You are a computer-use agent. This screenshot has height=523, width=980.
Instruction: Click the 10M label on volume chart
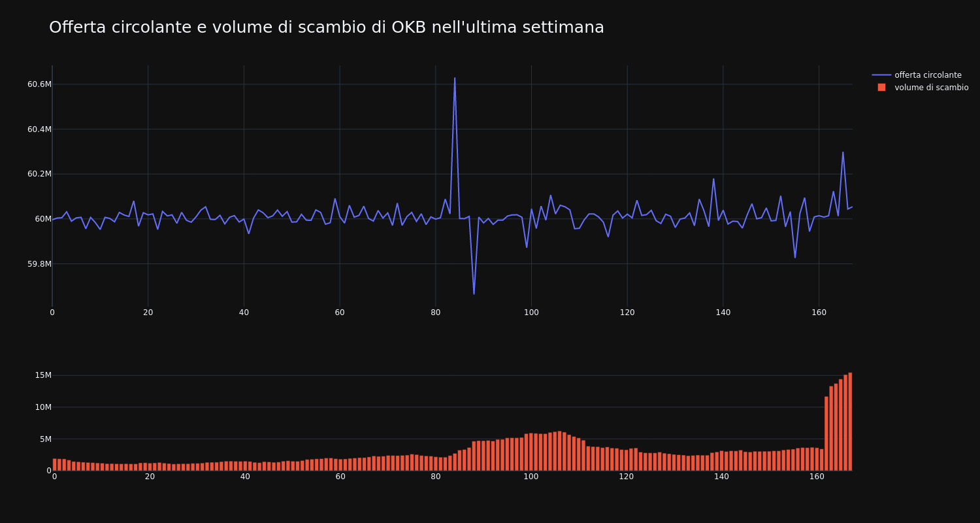pyautogui.click(x=43, y=407)
